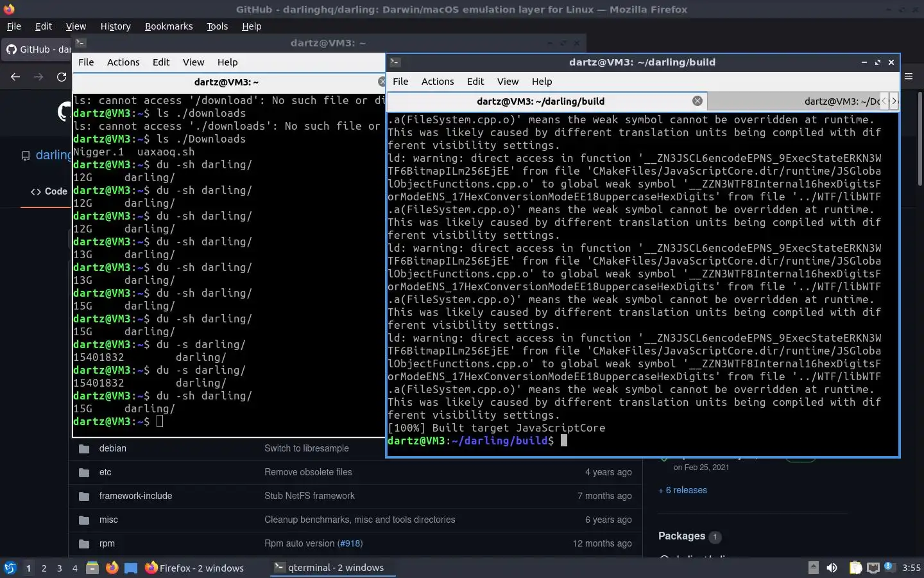Click the terminal icon in the ~/darling/build window title bar
The height and width of the screenshot is (578, 924).
[x=395, y=62]
